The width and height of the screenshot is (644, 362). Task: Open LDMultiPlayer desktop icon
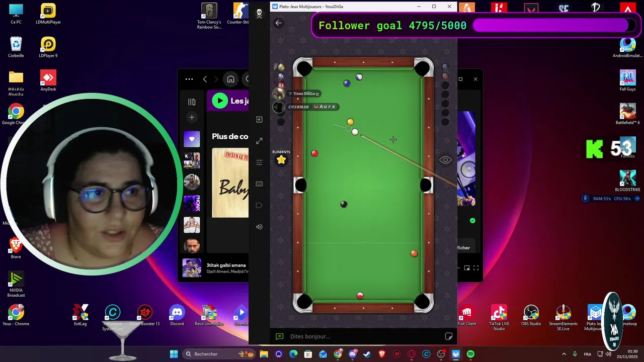pyautogui.click(x=48, y=14)
